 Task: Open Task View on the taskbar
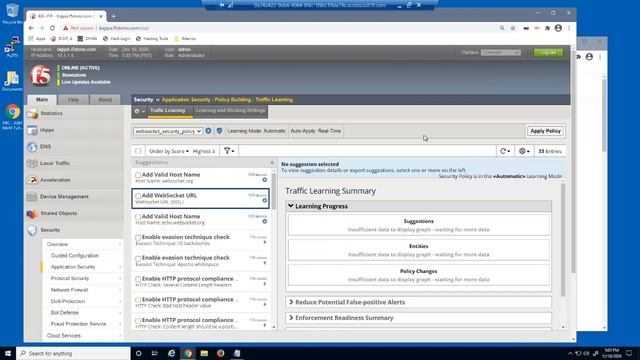click(x=155, y=353)
